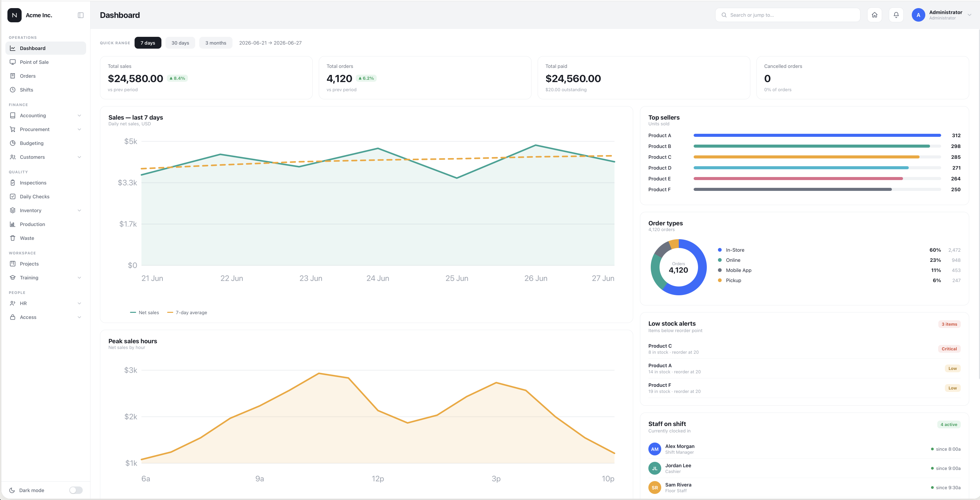Screen dimensions: 980x500
Task: Click the date range 2026-06-21 → 2026-06-27
Action: coord(270,43)
